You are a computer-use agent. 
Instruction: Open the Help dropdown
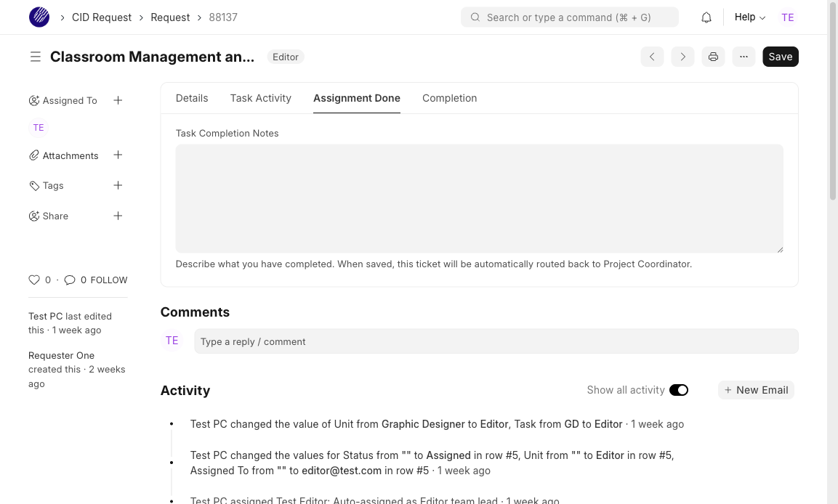coord(748,17)
